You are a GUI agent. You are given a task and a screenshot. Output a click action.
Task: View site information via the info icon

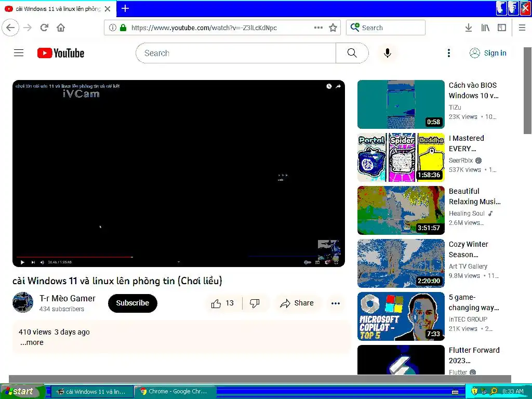(x=112, y=28)
